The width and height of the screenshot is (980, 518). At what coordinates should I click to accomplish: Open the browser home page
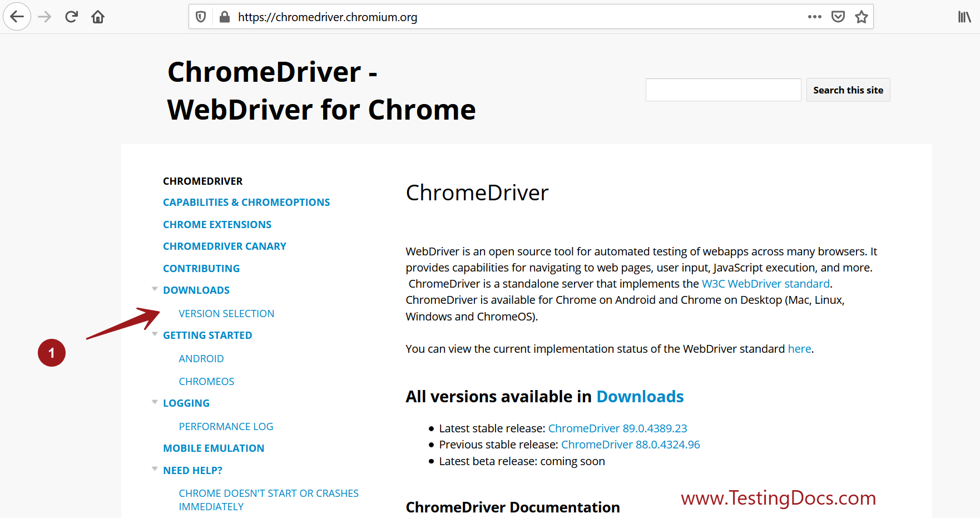98,17
